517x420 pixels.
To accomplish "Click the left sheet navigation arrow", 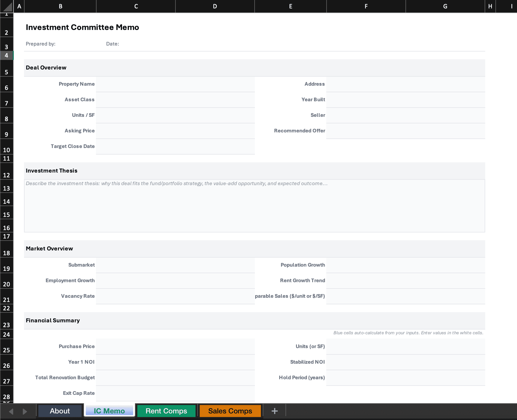I will [x=11, y=411].
